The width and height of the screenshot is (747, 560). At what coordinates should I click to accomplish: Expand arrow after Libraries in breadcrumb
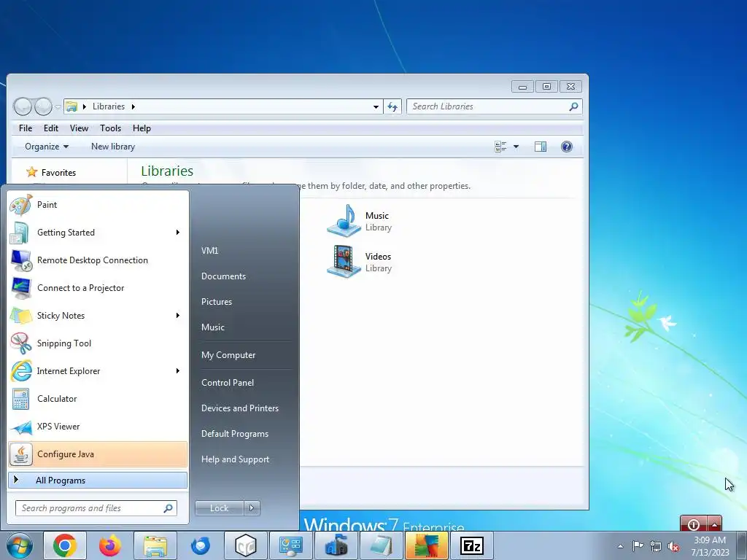tap(133, 106)
